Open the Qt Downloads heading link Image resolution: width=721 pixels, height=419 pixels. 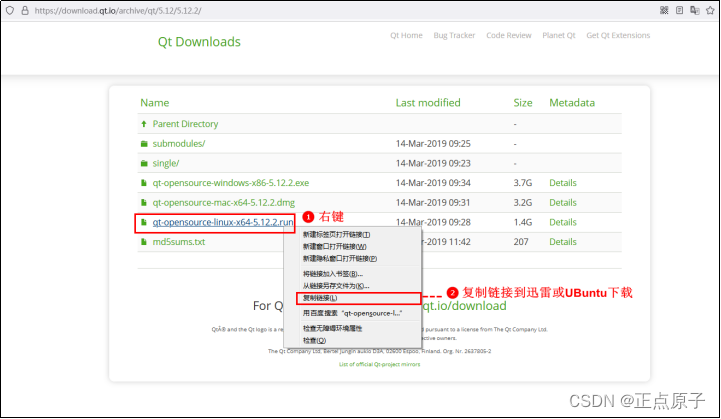[199, 42]
